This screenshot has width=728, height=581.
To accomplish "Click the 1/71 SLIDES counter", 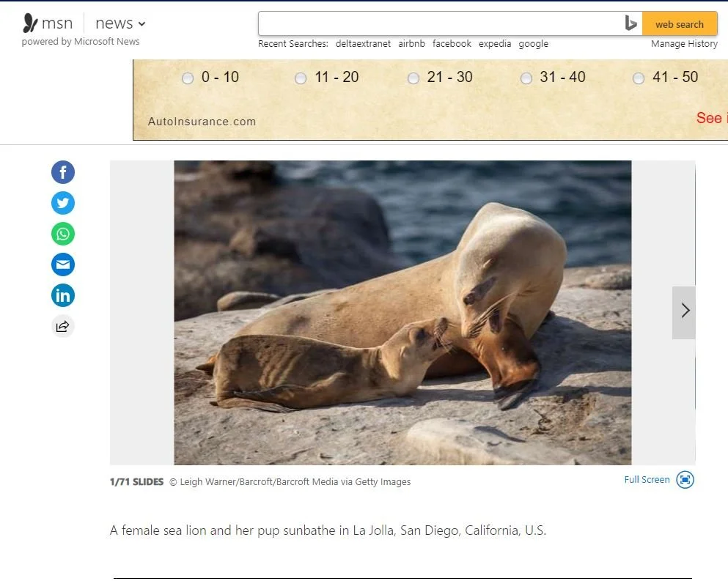I will click(136, 481).
